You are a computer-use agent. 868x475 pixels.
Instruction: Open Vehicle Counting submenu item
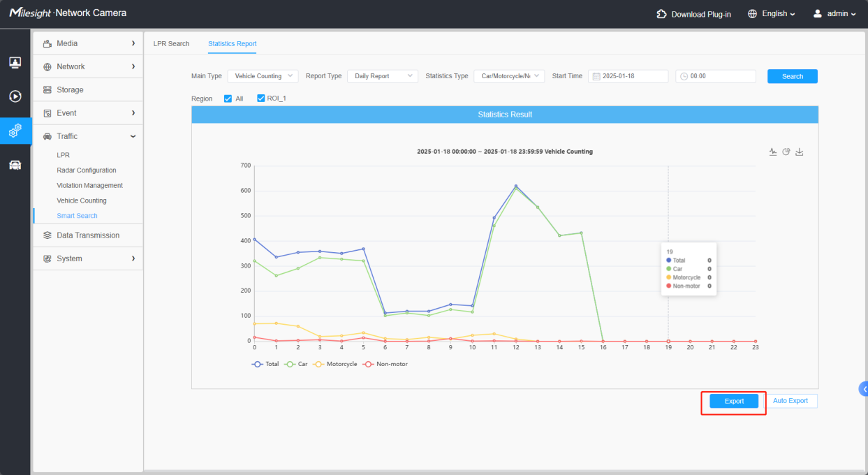point(82,200)
